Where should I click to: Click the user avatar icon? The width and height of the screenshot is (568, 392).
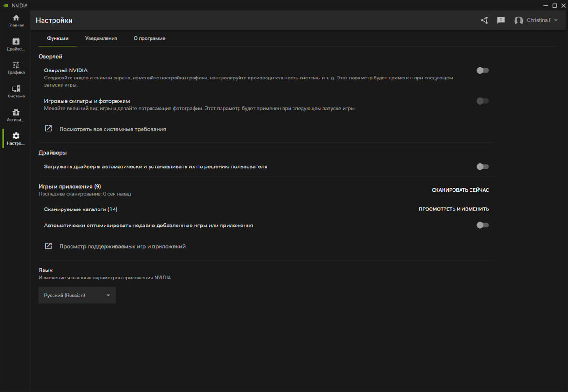[519, 21]
